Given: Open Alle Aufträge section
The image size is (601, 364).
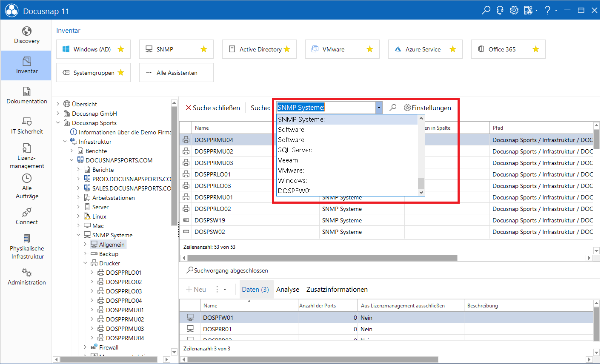Looking at the screenshot, I should (x=26, y=186).
